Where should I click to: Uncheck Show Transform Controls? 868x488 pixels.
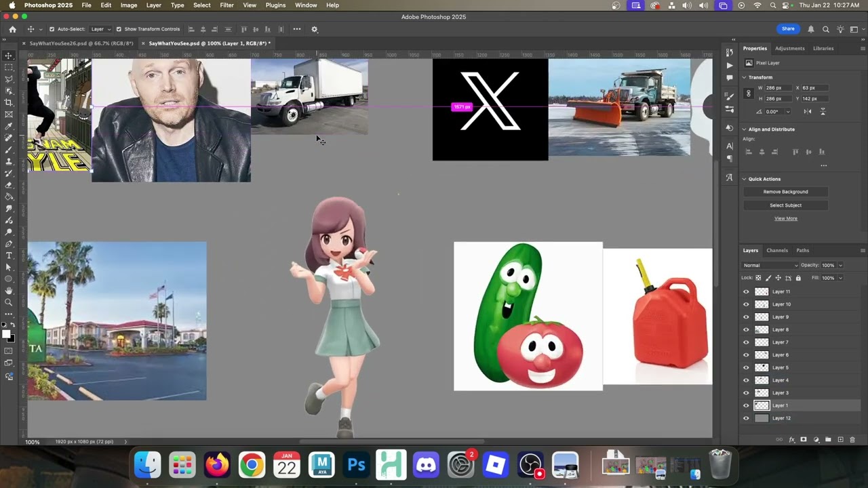point(119,29)
